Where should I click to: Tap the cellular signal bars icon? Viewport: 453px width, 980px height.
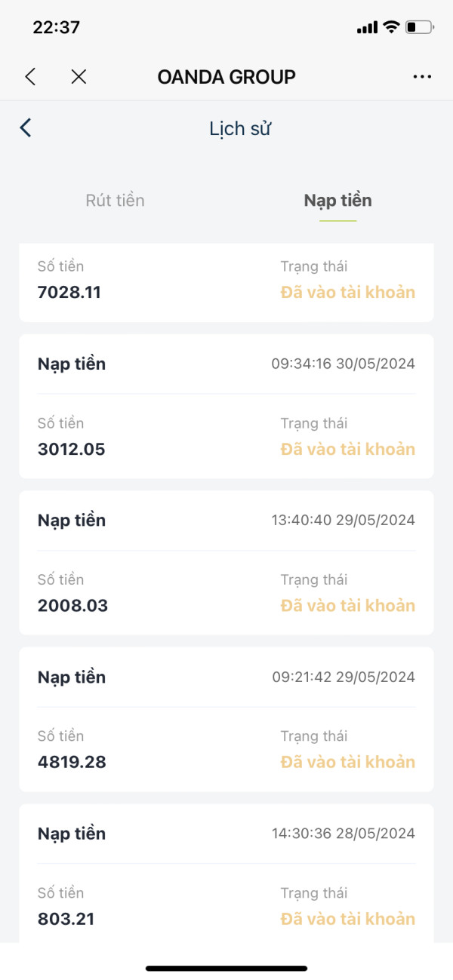click(x=367, y=28)
